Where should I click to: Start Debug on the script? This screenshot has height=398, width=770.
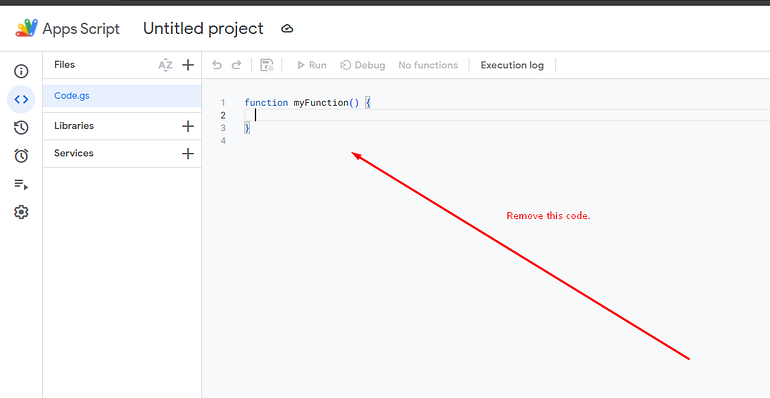click(x=363, y=65)
